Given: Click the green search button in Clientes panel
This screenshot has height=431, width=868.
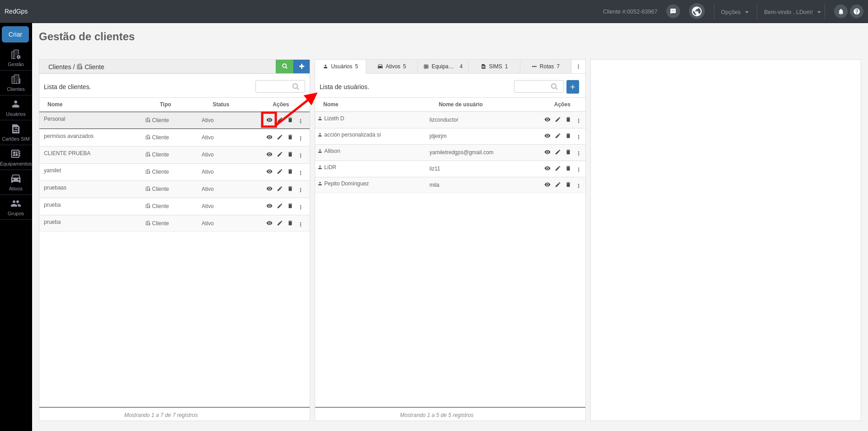Looking at the screenshot, I should [x=285, y=66].
